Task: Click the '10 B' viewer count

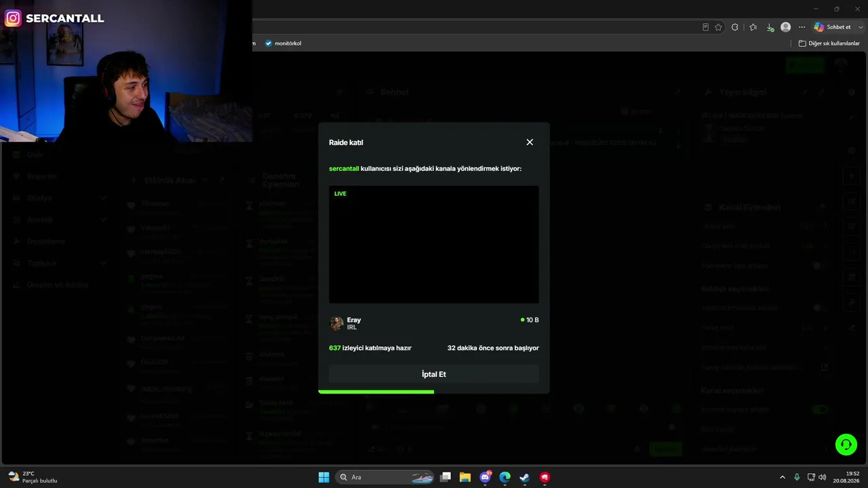Action: 530,320
